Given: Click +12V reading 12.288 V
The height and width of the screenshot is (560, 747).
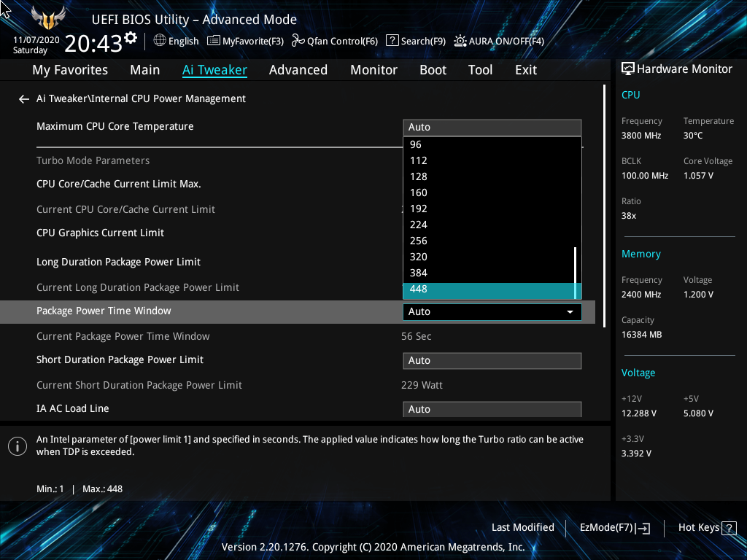Looking at the screenshot, I should point(638,413).
